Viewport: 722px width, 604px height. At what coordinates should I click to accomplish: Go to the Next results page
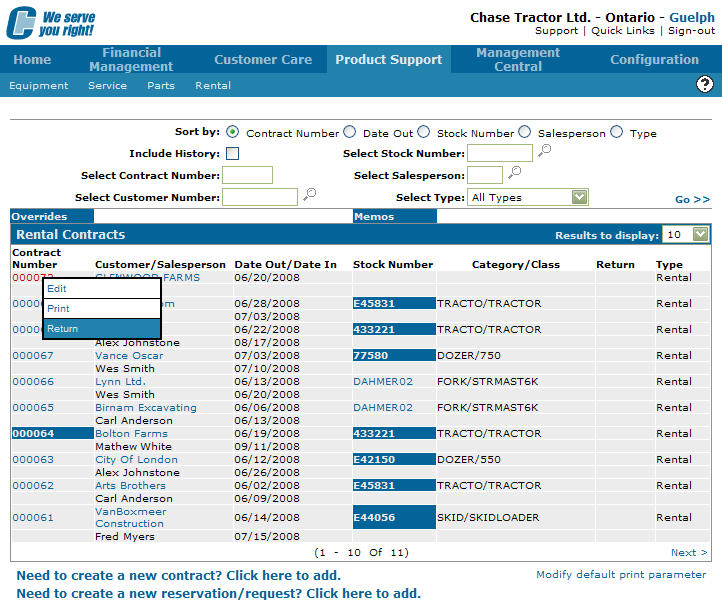pos(689,552)
